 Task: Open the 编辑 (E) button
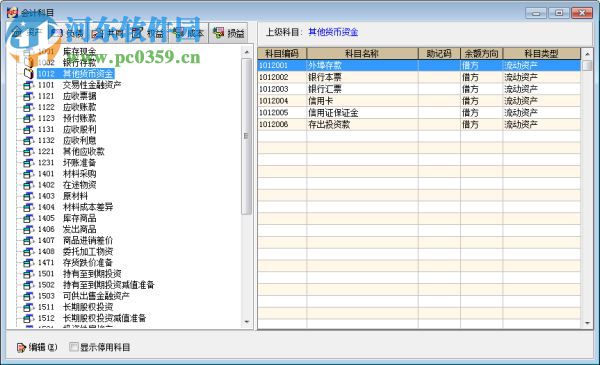37,347
